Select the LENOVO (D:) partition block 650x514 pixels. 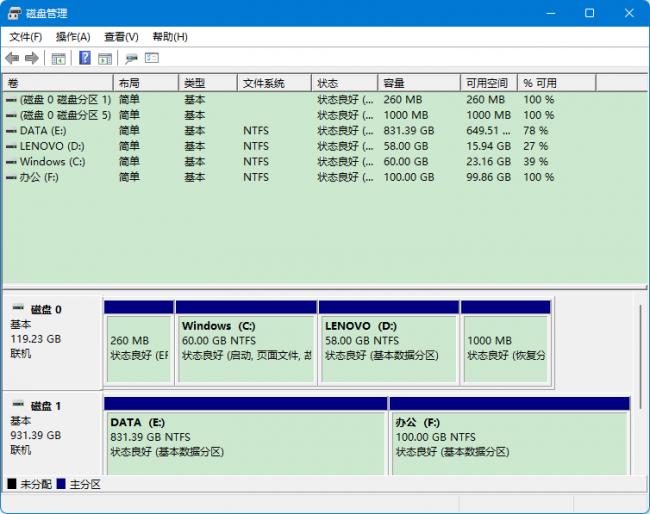pos(389,343)
